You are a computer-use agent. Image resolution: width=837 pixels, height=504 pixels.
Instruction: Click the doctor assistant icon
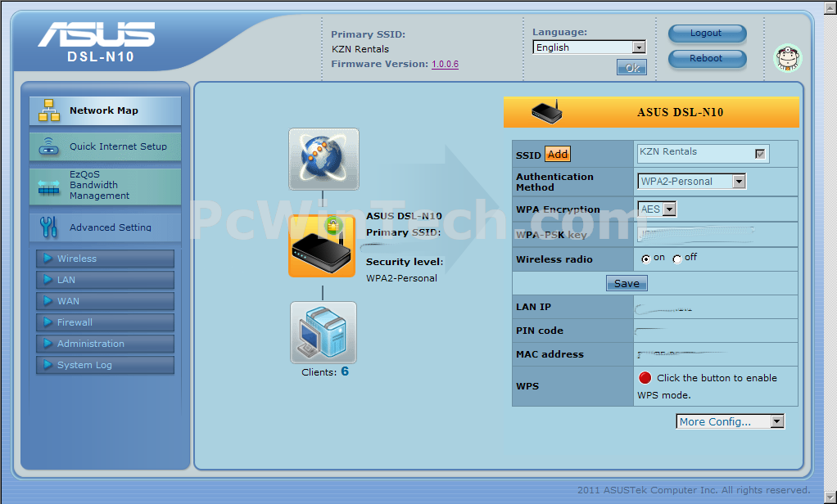click(x=788, y=58)
